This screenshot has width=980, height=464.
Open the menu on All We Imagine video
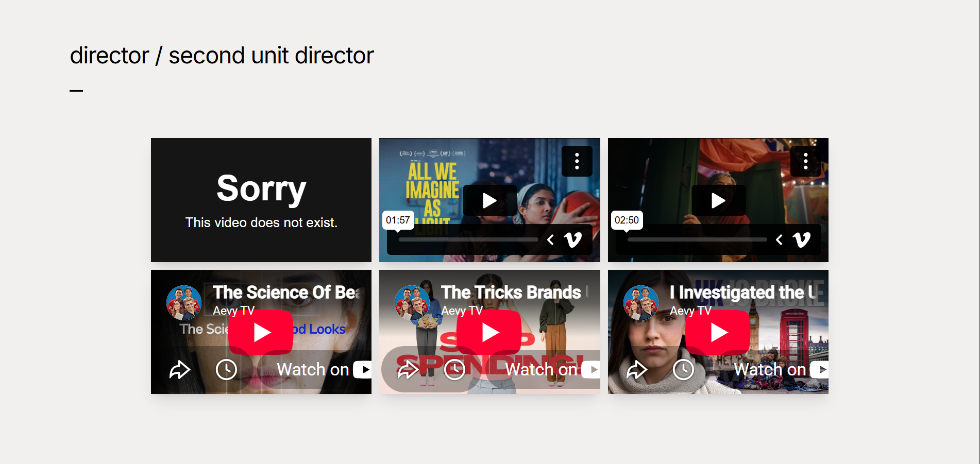[577, 161]
